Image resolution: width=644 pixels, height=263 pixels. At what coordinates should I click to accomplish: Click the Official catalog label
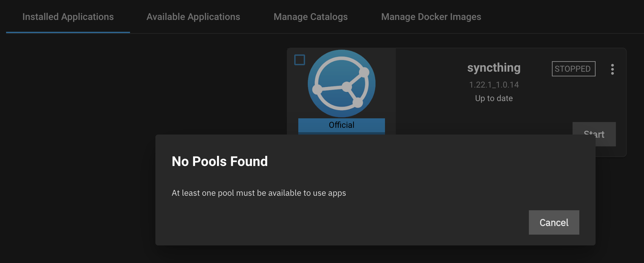(x=342, y=125)
